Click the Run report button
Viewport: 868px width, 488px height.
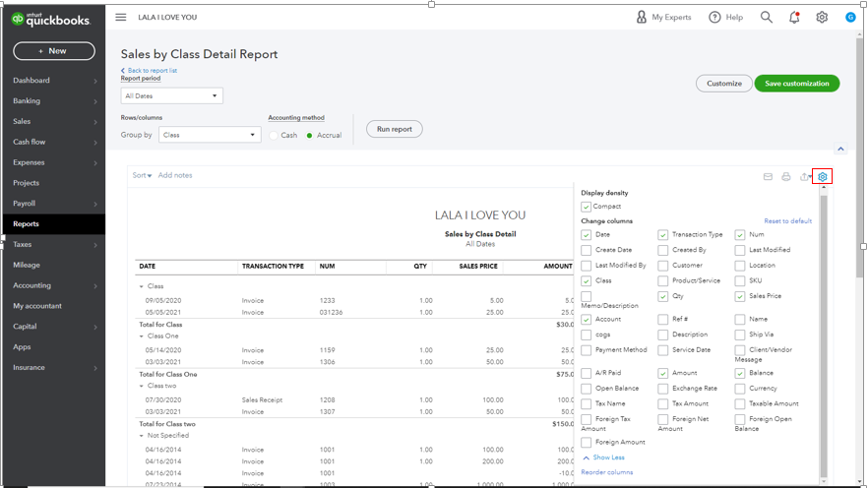pyautogui.click(x=395, y=129)
